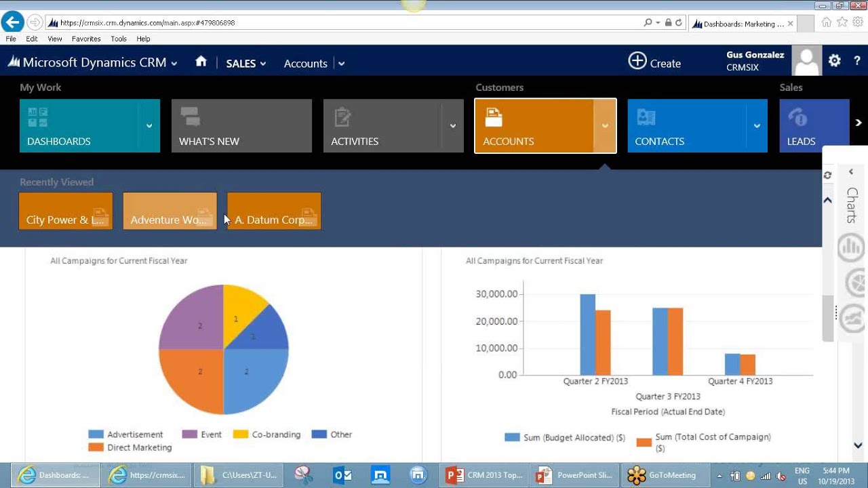Expand the Activities tile dropdown arrow
The image size is (868, 488).
(x=453, y=126)
